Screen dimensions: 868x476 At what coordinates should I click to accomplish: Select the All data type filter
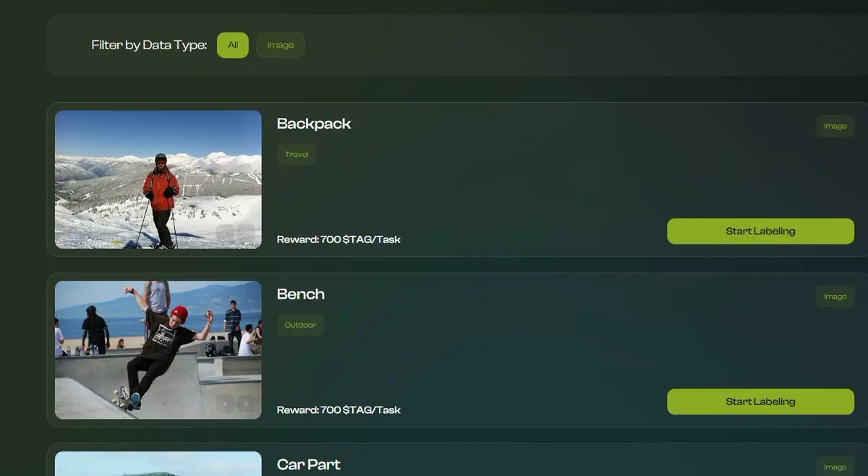point(233,45)
